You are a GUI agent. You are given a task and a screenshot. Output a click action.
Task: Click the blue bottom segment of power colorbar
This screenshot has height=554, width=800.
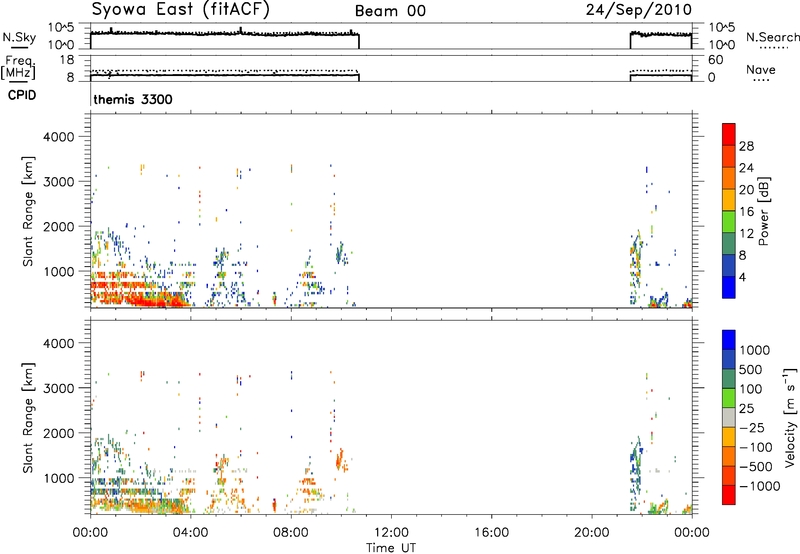729,287
